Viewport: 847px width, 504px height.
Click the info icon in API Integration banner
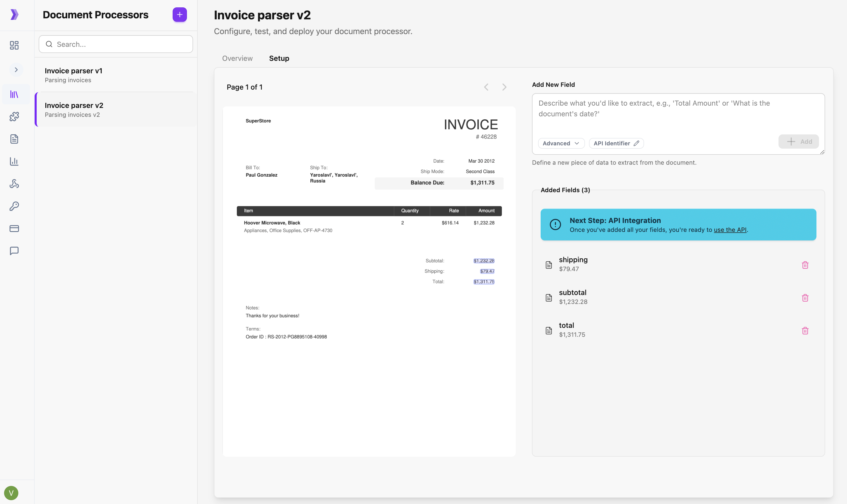pyautogui.click(x=555, y=225)
